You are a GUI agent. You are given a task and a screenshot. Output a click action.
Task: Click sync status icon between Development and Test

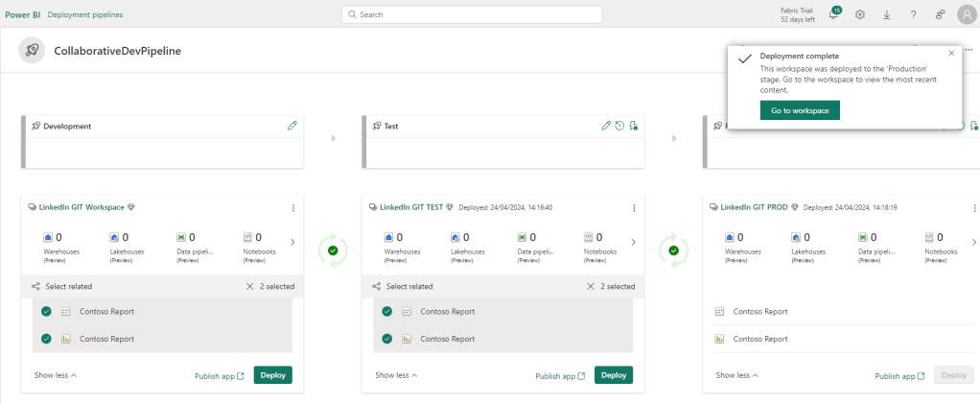[333, 250]
